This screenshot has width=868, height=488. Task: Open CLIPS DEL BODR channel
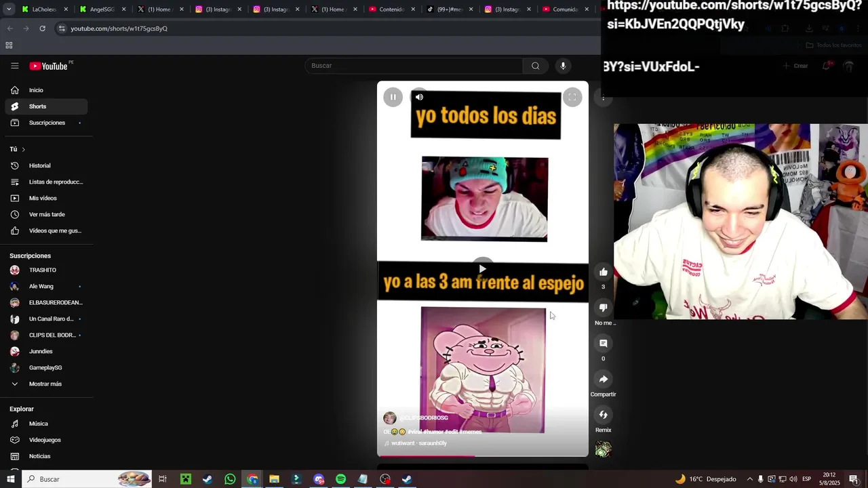click(46, 335)
